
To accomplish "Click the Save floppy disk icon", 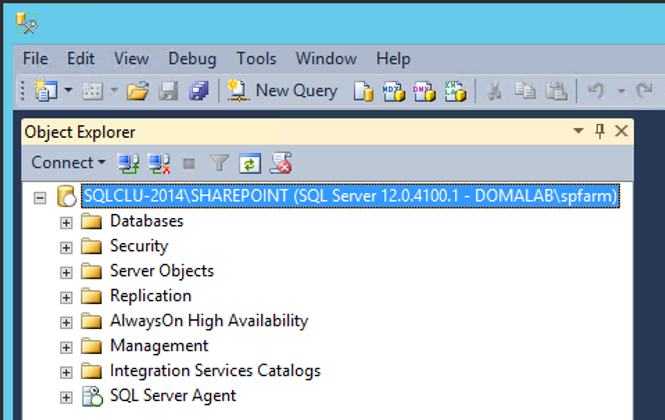I will click(x=168, y=91).
